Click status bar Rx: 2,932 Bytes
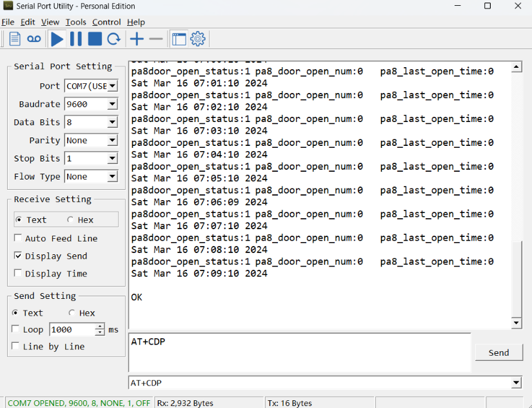 [185, 403]
